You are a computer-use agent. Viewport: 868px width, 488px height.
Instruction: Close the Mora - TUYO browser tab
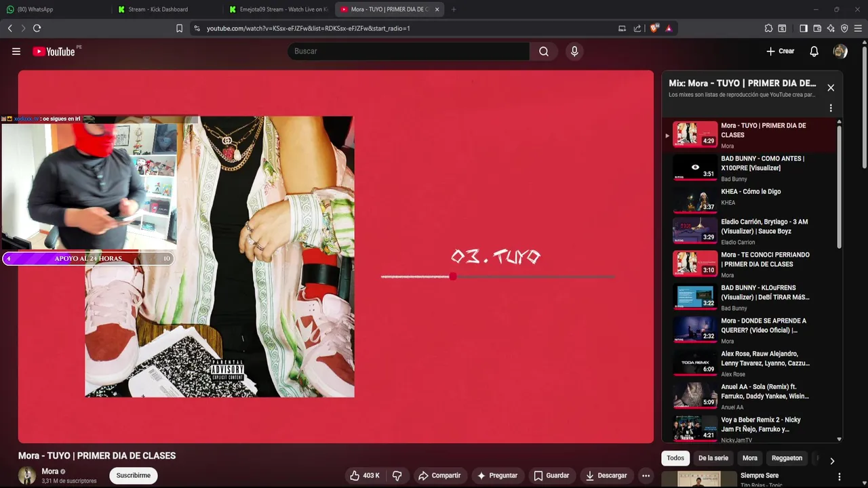(x=437, y=9)
